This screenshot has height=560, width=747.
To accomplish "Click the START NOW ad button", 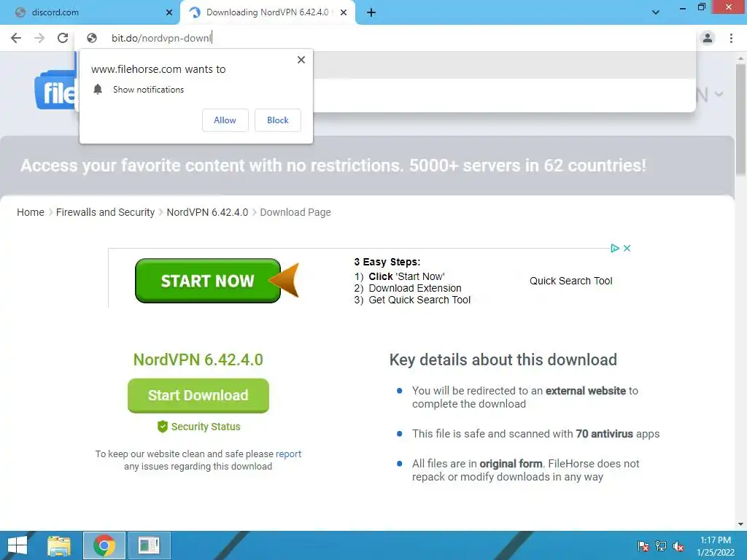I will 208,281.
